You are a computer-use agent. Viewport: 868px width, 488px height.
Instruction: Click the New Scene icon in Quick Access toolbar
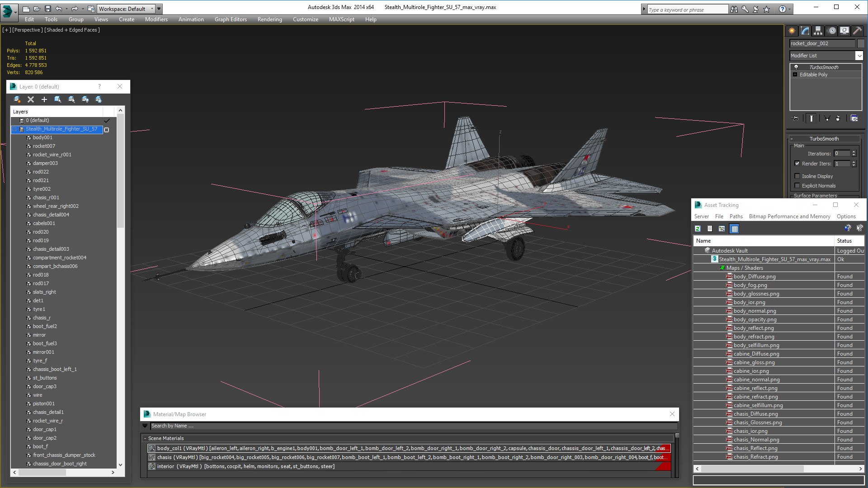pos(26,9)
